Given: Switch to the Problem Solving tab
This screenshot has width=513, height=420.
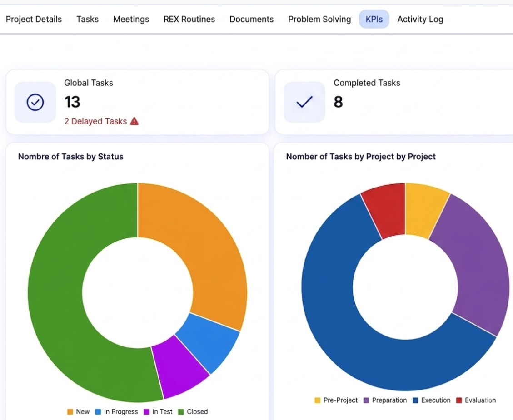Looking at the screenshot, I should point(319,19).
